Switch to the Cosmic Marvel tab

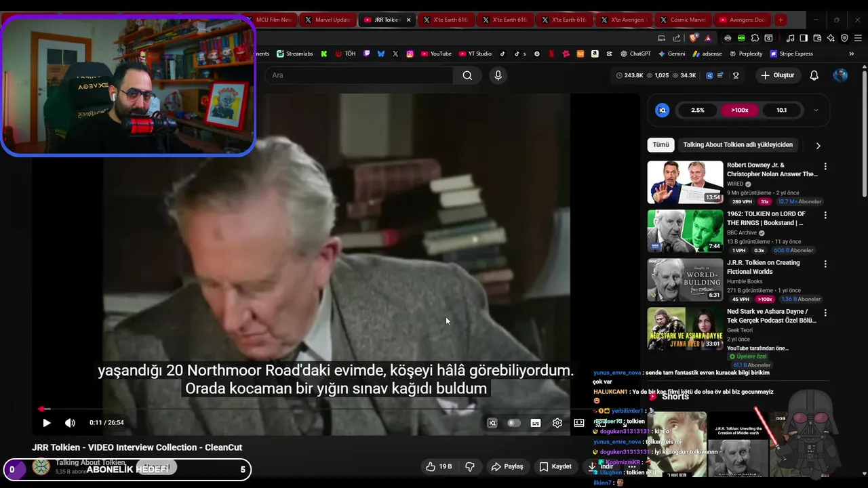point(683,20)
